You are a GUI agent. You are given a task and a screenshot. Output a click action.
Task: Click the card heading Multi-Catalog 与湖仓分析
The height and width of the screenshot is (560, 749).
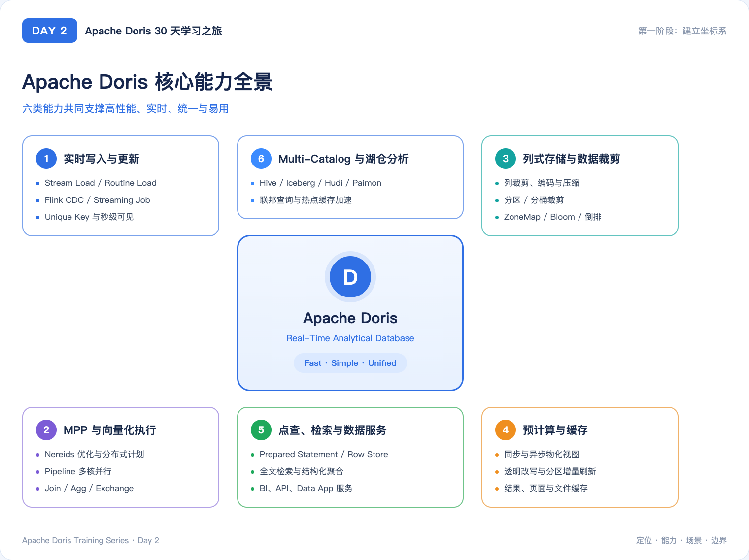tap(343, 159)
